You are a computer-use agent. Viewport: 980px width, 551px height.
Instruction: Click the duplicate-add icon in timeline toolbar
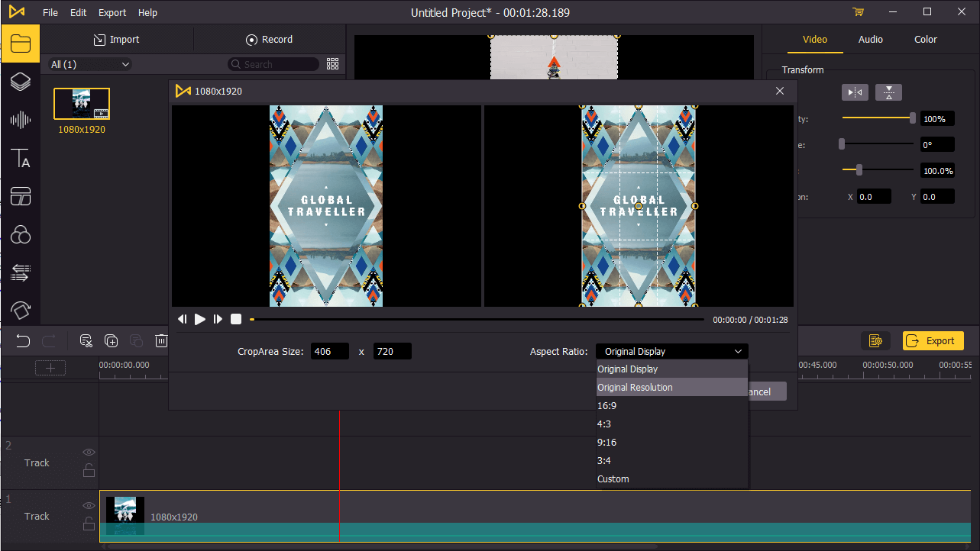point(112,341)
